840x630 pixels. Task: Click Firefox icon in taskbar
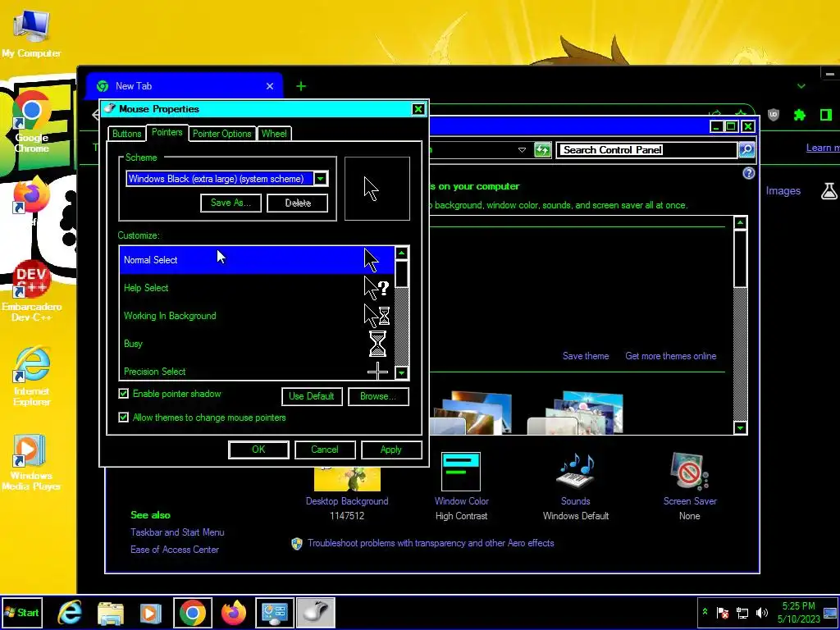click(x=233, y=612)
